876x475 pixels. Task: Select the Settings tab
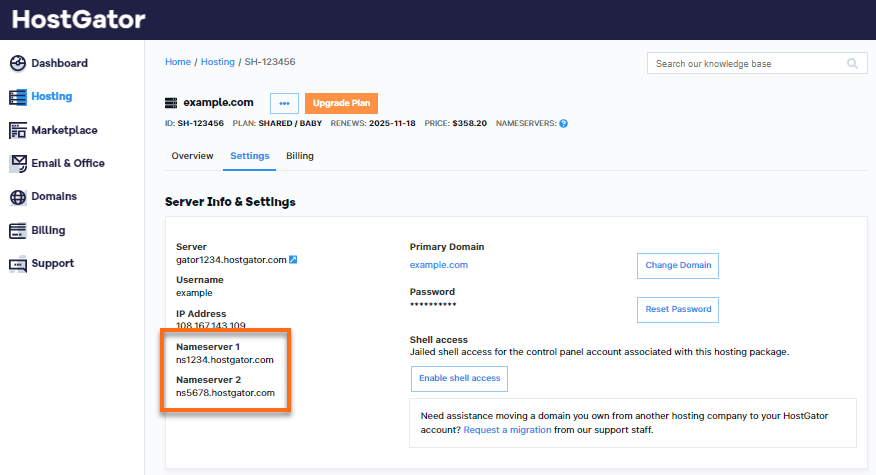click(x=250, y=156)
